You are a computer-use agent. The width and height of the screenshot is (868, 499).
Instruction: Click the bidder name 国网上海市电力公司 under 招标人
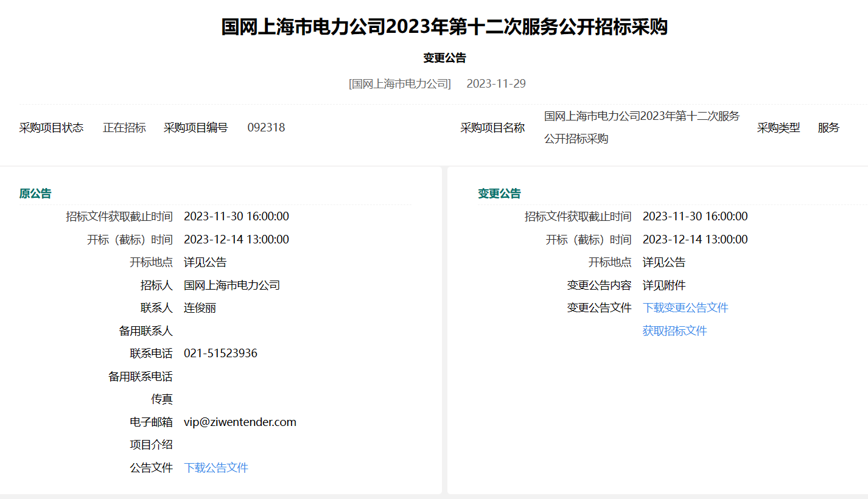click(x=232, y=285)
